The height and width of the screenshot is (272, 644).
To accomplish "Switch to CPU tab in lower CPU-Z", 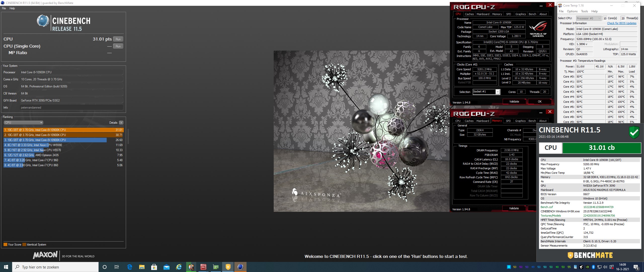I will click(x=458, y=121).
